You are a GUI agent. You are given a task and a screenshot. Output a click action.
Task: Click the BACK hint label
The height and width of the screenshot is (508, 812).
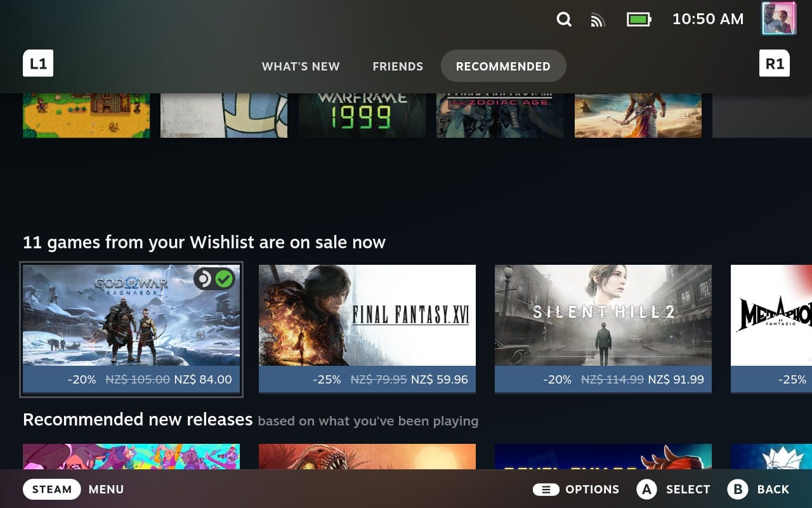[x=773, y=490]
